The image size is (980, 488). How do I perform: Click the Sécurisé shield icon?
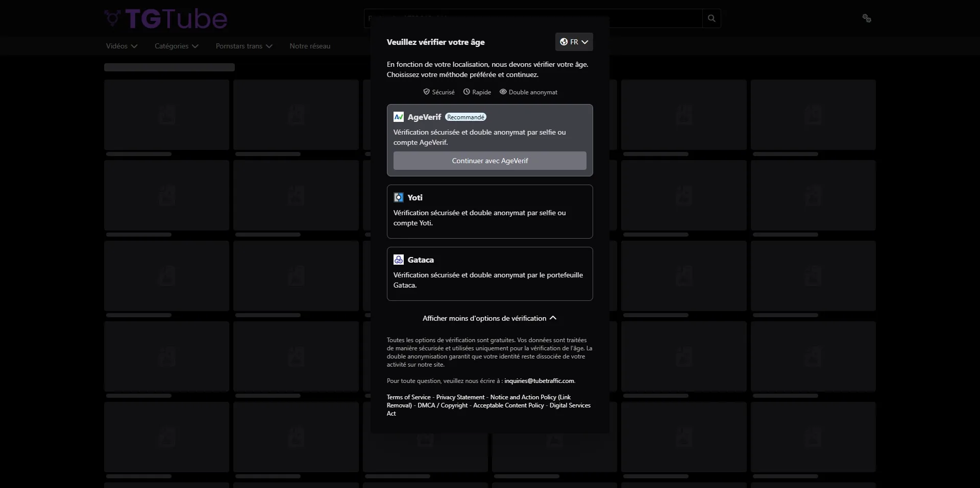(x=426, y=92)
